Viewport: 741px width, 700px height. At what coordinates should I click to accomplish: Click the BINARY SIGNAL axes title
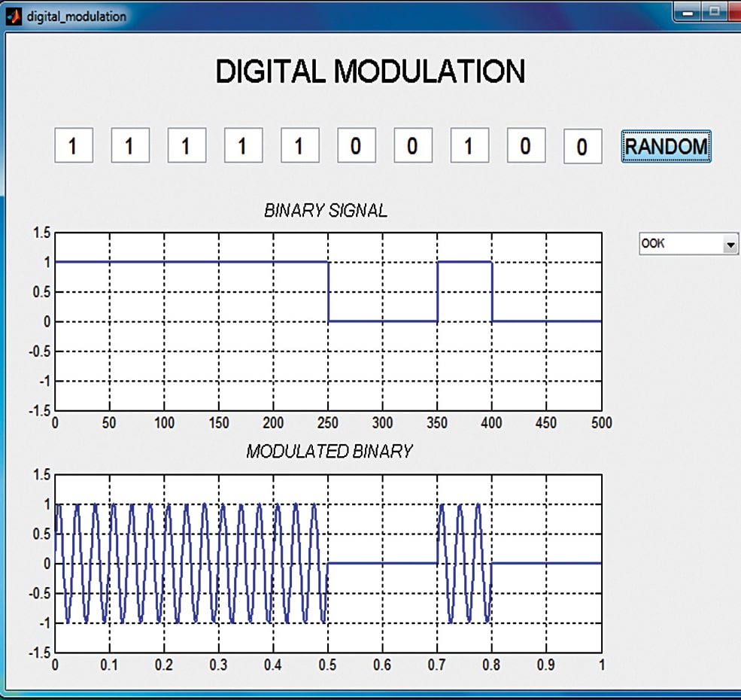(x=327, y=211)
